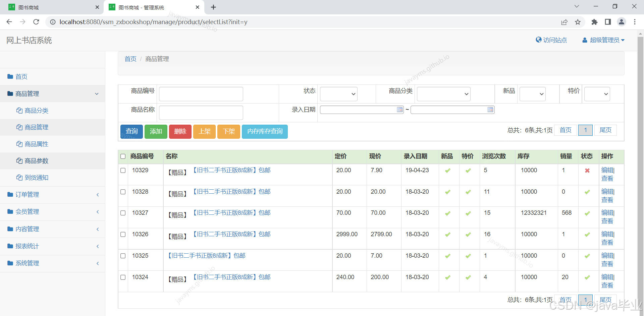Open Chrome's three-dot menu
This screenshot has width=644, height=316.
pos(635,22)
